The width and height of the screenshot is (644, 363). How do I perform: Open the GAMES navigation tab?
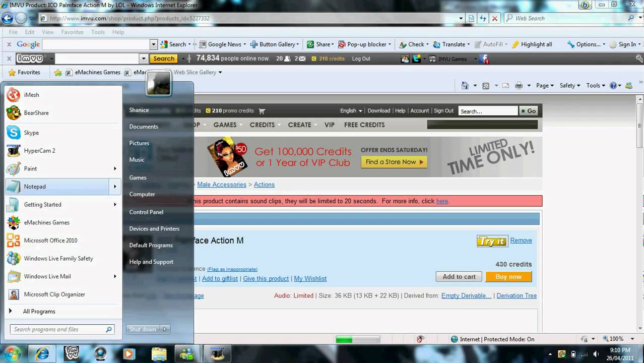click(225, 125)
